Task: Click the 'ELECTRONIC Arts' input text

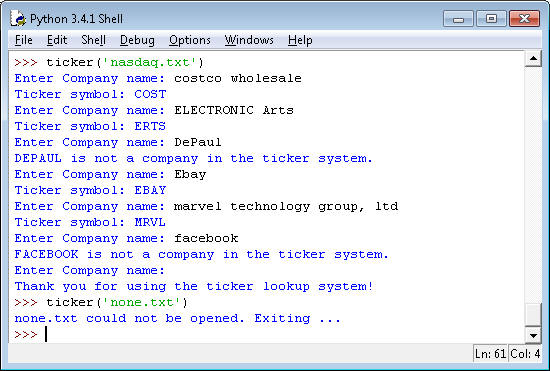Action: 234,110
